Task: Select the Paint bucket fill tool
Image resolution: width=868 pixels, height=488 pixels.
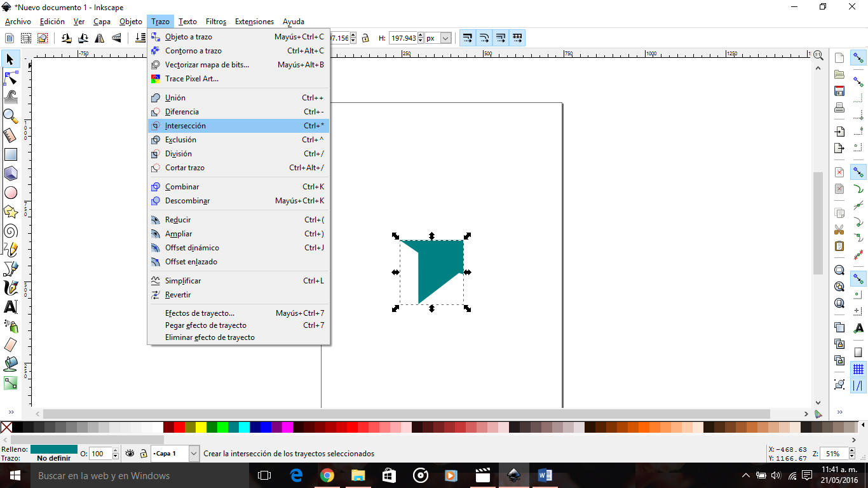Action: point(10,363)
